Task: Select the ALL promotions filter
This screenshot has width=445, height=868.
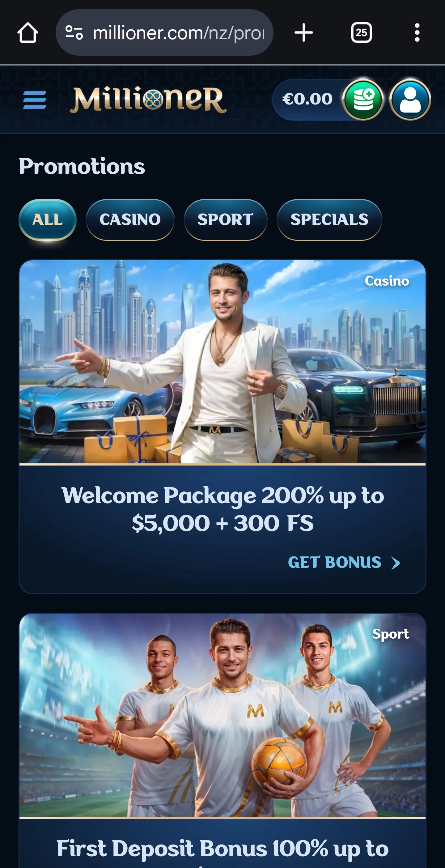Action: pos(48,220)
